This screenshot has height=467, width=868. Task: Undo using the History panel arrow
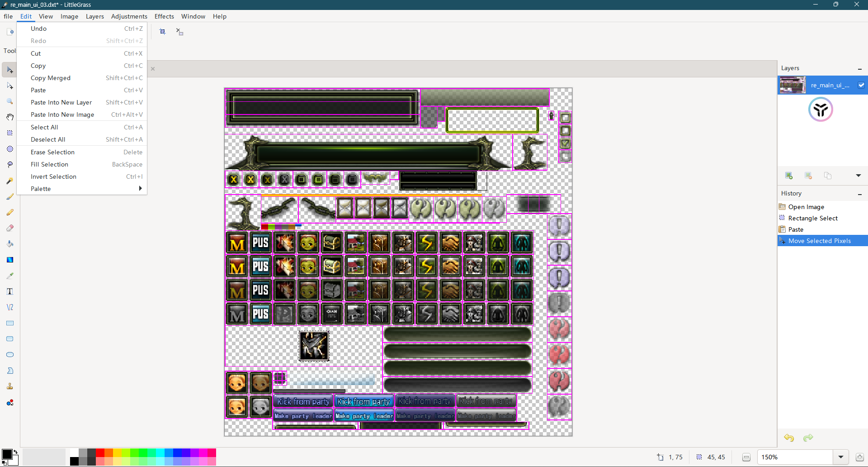click(789, 438)
